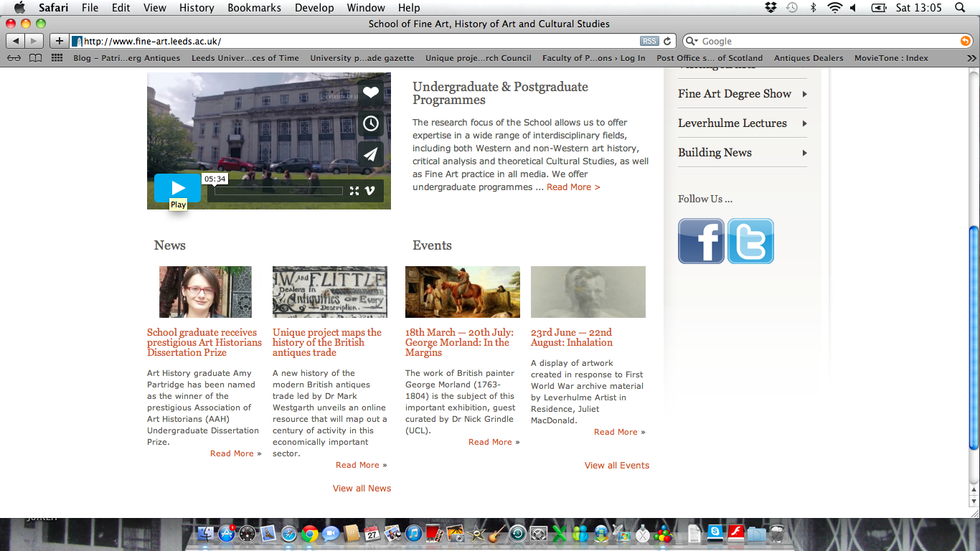
Task: Click the View all News link
Action: [362, 489]
